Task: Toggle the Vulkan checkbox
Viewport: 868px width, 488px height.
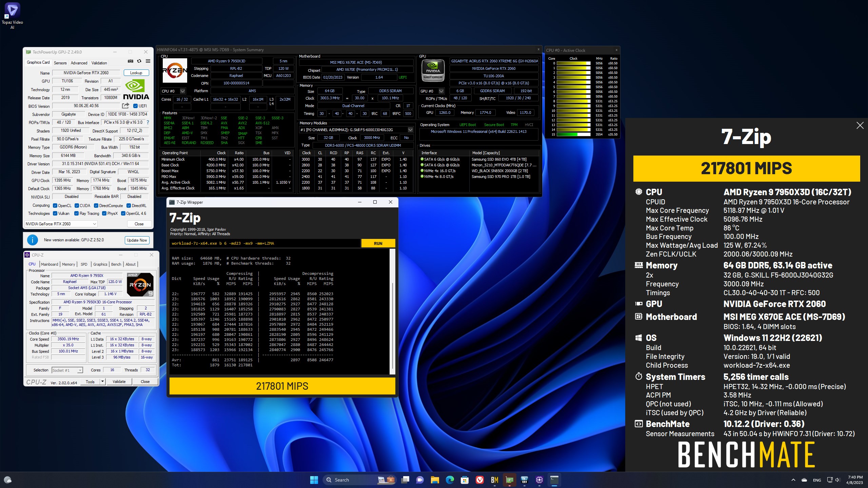Action: [x=55, y=213]
